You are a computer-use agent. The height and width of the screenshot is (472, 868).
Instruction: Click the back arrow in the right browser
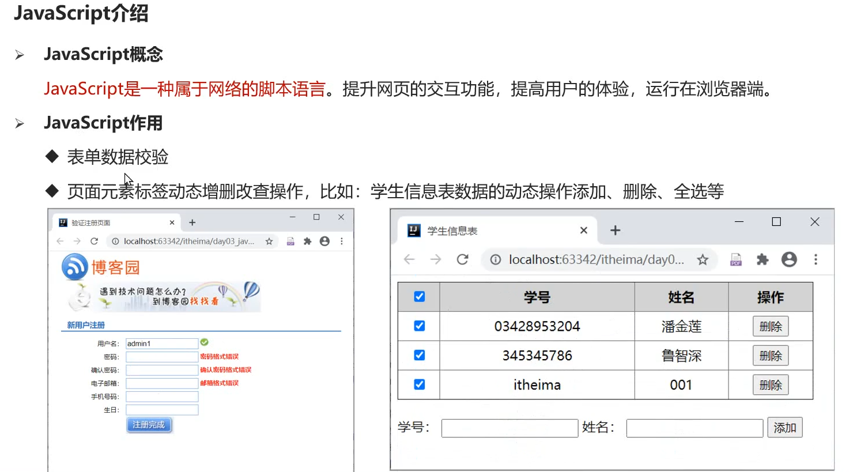click(x=409, y=259)
